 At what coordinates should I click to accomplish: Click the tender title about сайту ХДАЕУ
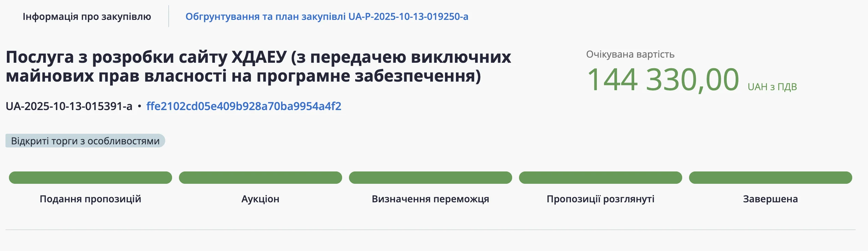click(258, 66)
